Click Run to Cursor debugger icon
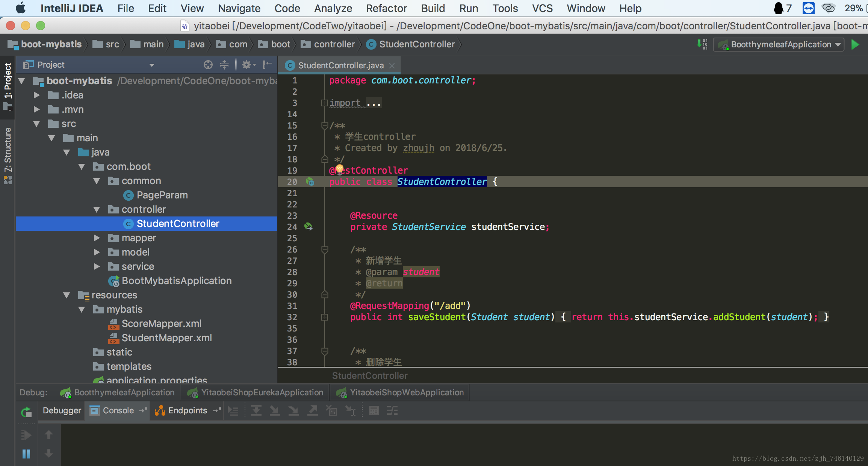 point(351,411)
